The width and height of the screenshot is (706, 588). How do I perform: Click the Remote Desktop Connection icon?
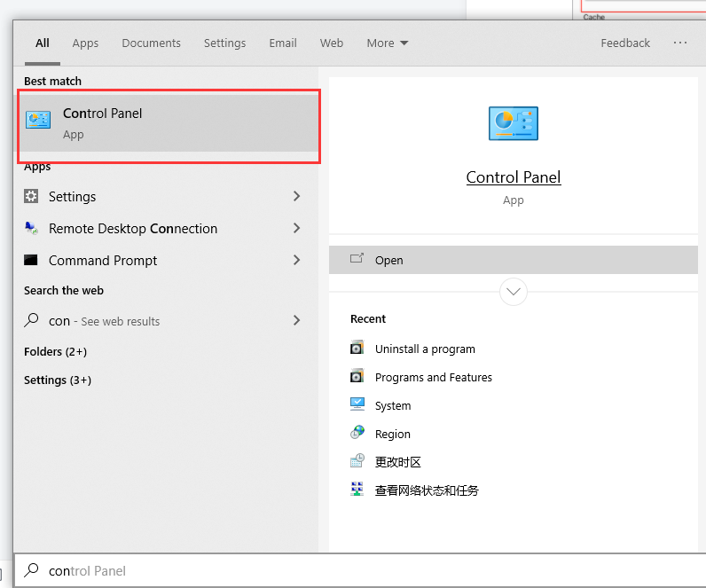point(31,228)
